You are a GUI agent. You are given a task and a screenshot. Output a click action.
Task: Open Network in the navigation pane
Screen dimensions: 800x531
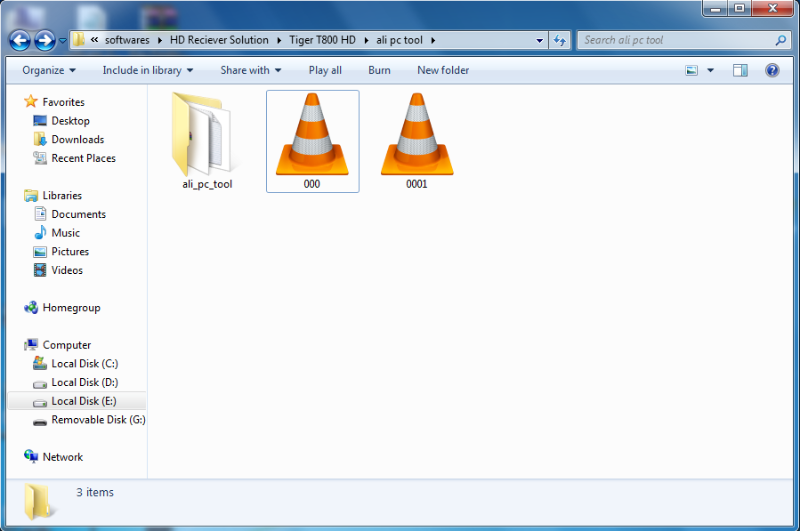tap(62, 457)
